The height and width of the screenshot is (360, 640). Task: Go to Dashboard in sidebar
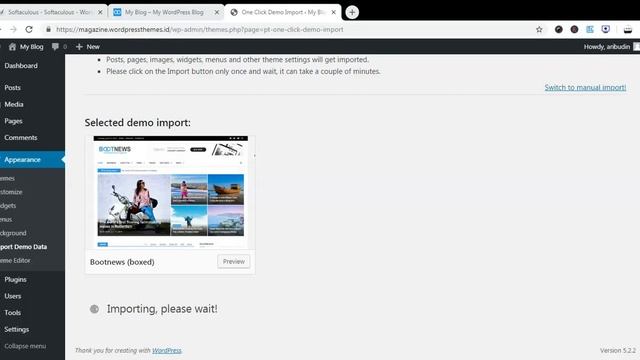coord(21,66)
